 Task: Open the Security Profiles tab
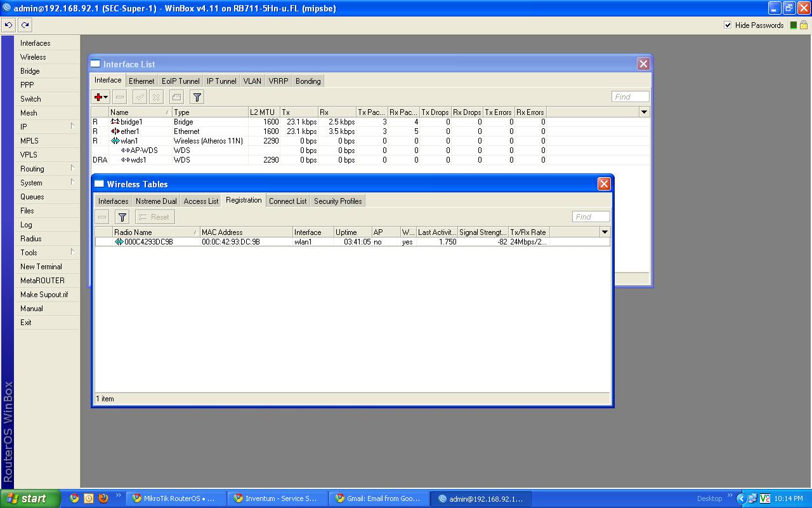[x=338, y=201]
